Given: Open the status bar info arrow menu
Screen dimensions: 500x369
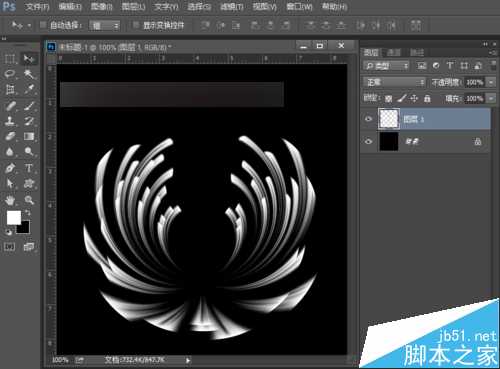Looking at the screenshot, I should pyautogui.click(x=188, y=360).
